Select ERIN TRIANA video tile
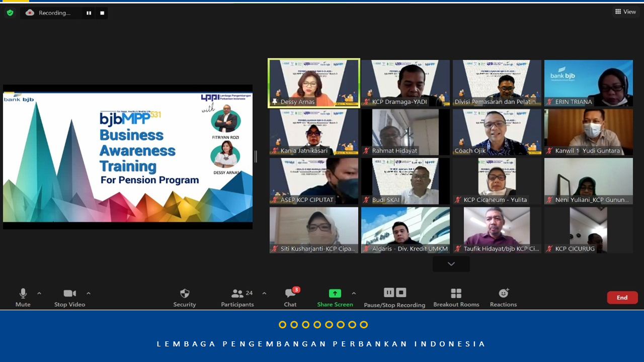The image size is (644, 362). pyautogui.click(x=589, y=83)
